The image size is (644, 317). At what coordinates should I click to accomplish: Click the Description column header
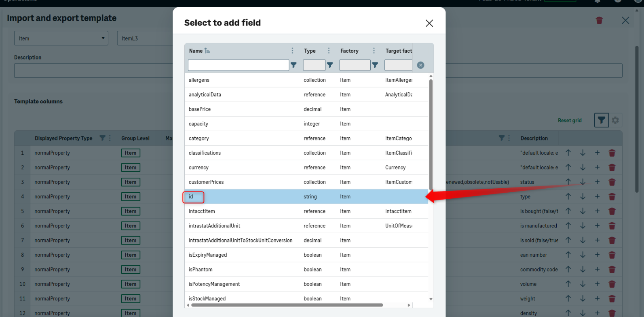coord(534,138)
